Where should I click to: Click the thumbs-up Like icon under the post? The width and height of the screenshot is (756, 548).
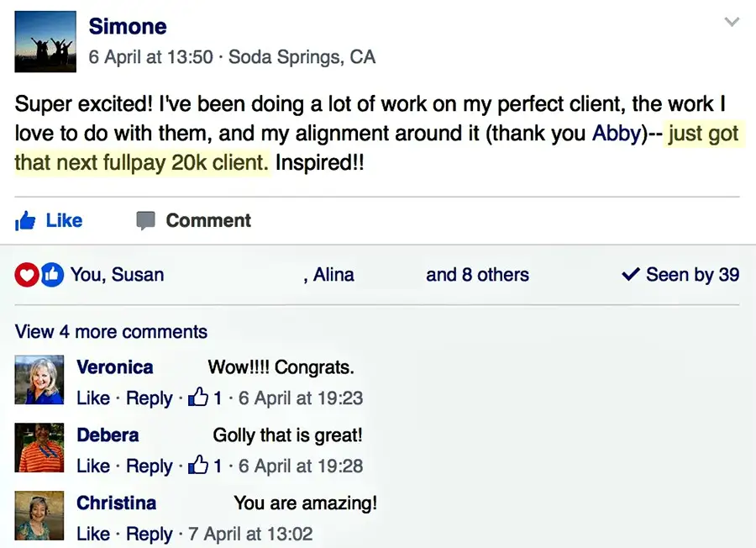(x=26, y=221)
